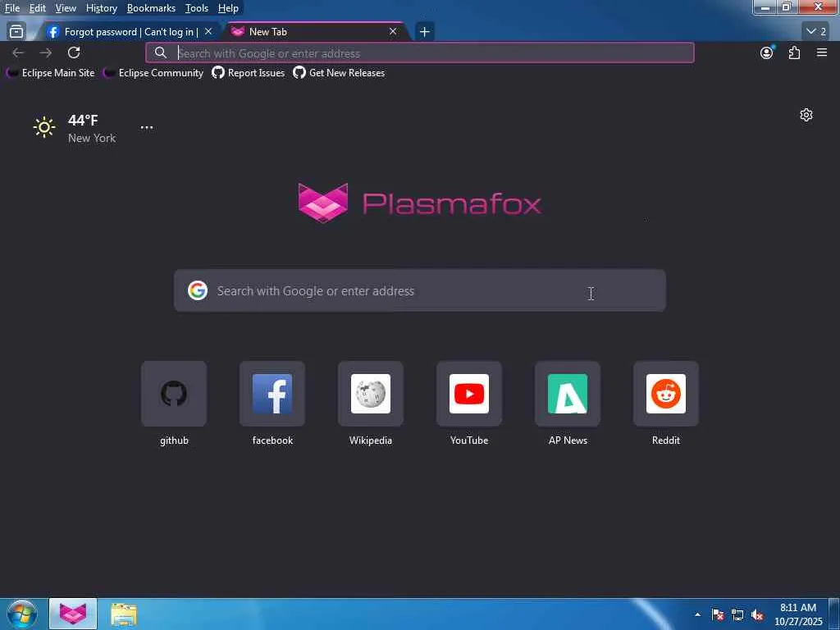Open the File menu
This screenshot has height=630, width=840.
(x=12, y=8)
